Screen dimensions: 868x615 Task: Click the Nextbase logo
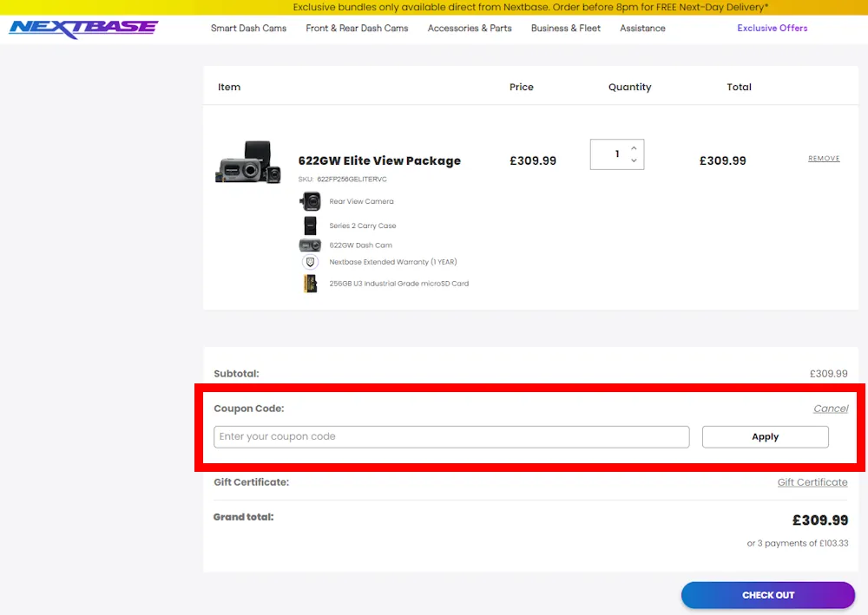pos(83,29)
